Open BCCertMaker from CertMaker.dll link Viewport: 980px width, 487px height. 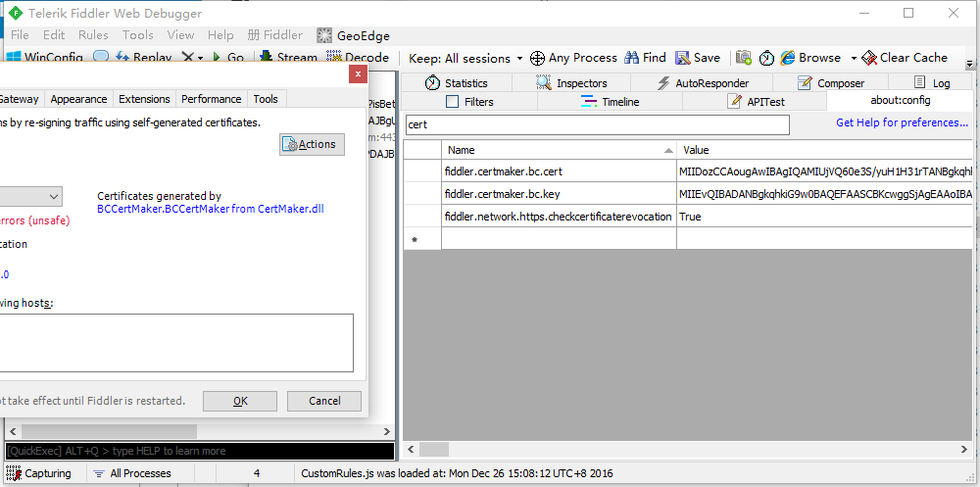tap(211, 209)
